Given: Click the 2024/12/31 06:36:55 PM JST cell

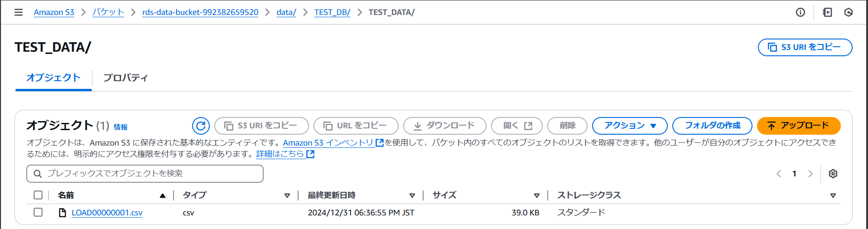Looking at the screenshot, I should coord(361,213).
